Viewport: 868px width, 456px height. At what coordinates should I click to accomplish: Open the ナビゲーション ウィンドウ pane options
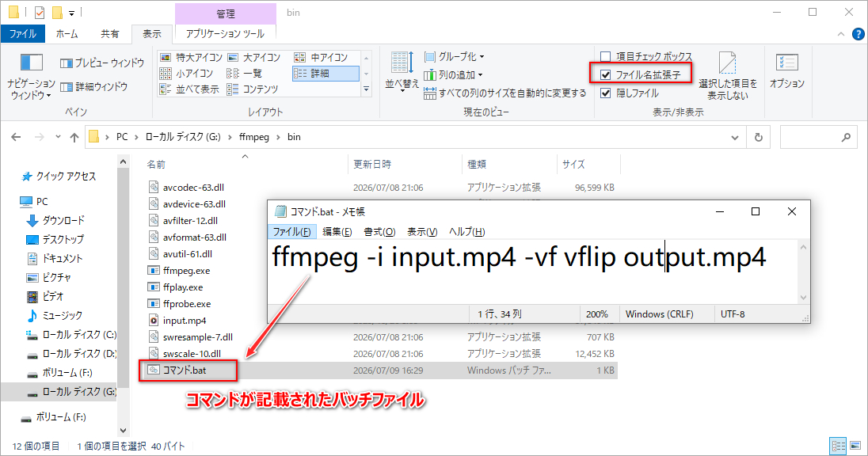tap(31, 77)
